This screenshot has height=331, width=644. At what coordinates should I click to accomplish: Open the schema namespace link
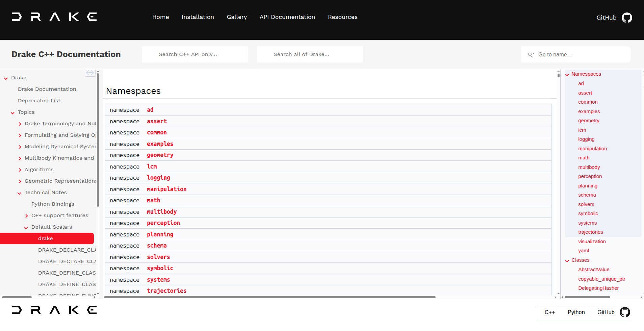(x=157, y=246)
